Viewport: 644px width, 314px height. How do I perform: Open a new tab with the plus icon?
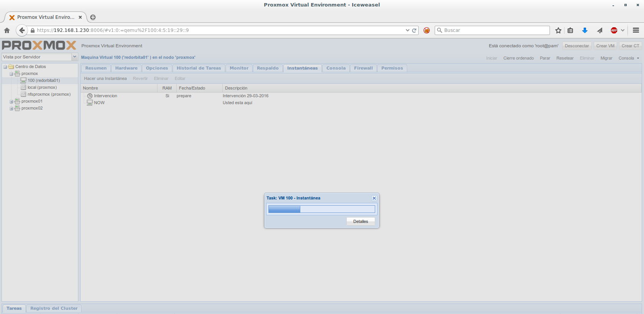pyautogui.click(x=93, y=17)
